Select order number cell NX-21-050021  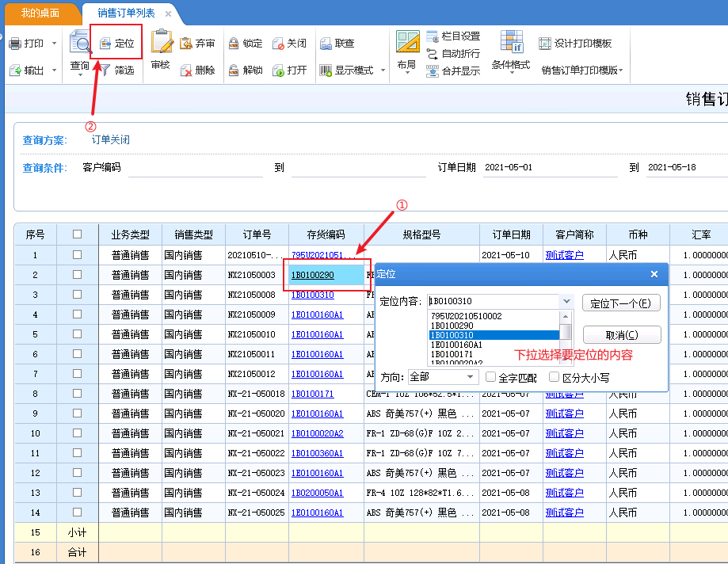[x=257, y=433]
